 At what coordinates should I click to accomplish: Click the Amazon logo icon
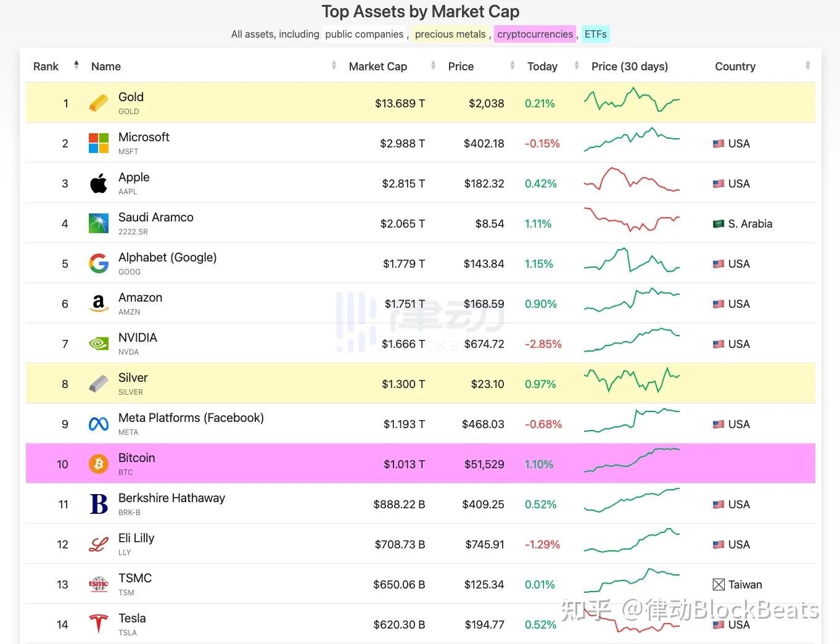pos(98,303)
